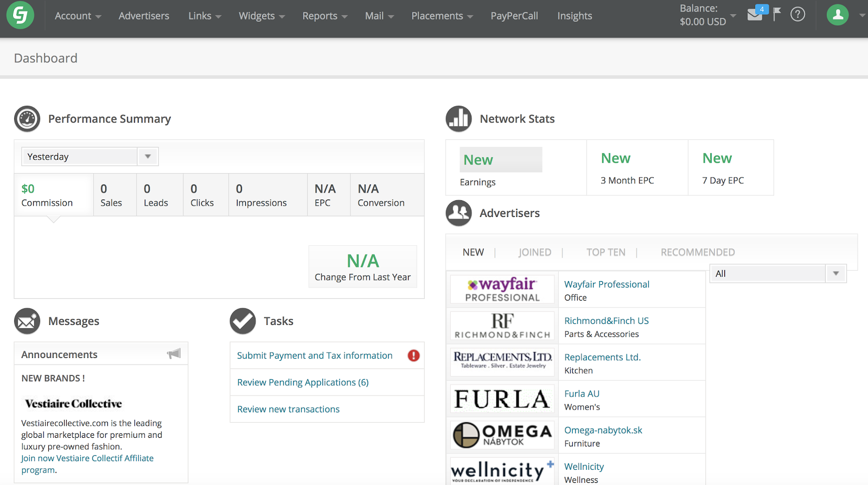Expand the Placements menu

click(442, 16)
